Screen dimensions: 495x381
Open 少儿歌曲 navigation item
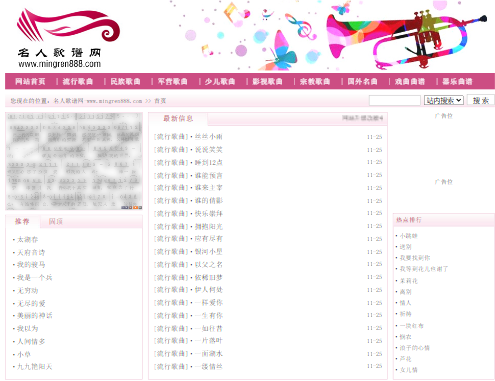220,81
